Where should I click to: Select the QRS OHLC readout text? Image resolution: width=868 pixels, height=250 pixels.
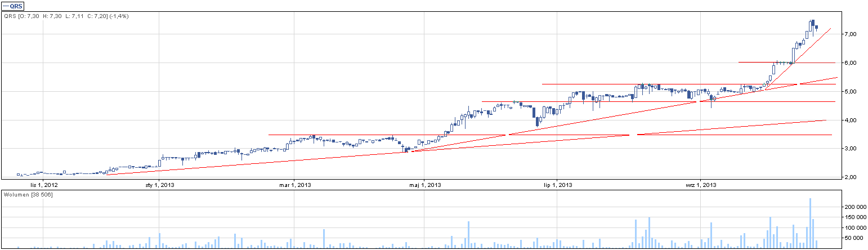pos(66,16)
